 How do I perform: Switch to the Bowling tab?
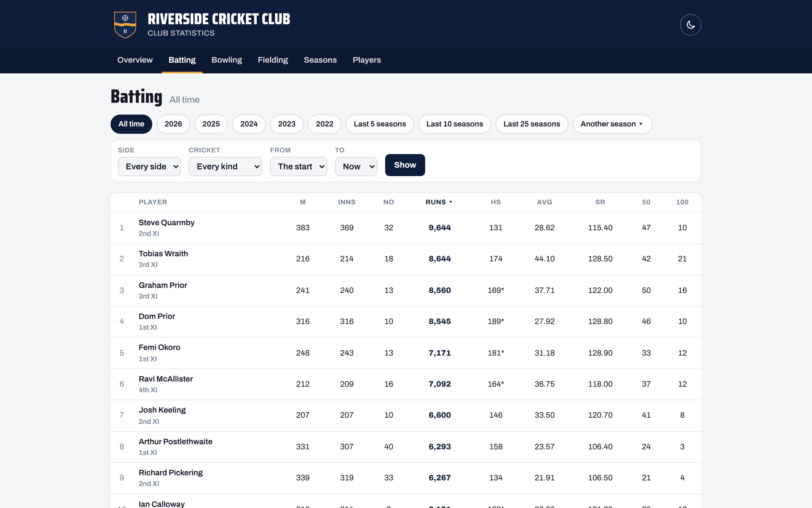tap(227, 60)
